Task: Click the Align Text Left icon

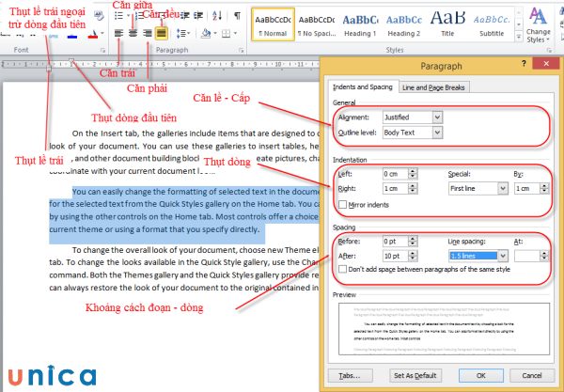Action: tap(118, 34)
